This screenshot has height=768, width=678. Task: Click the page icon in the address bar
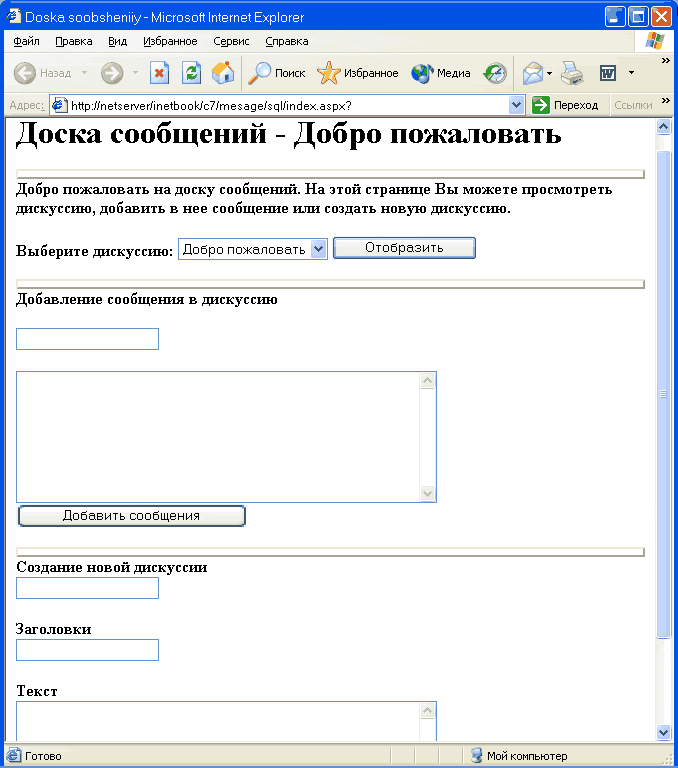coord(59,105)
